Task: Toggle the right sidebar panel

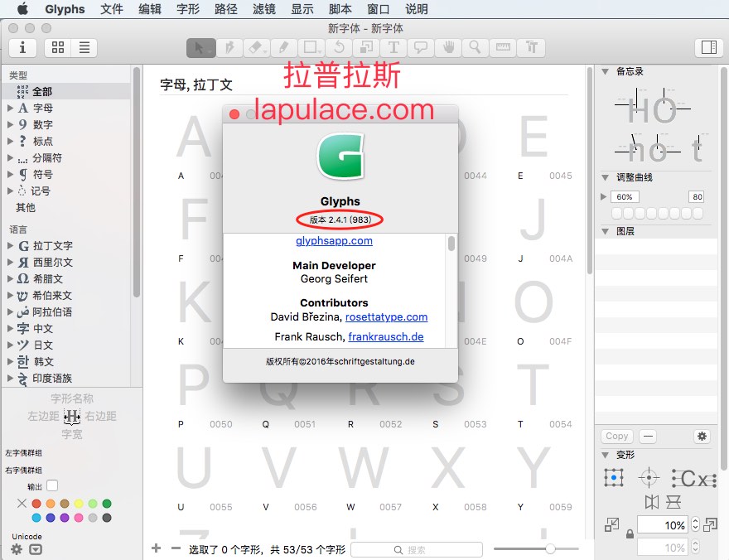Action: (709, 47)
